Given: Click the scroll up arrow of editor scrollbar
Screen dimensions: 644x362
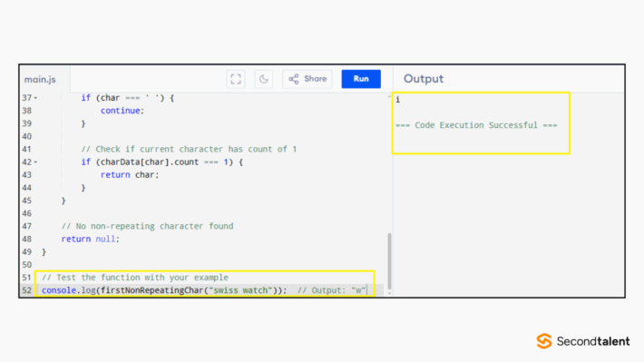Looking at the screenshot, I should point(389,96).
